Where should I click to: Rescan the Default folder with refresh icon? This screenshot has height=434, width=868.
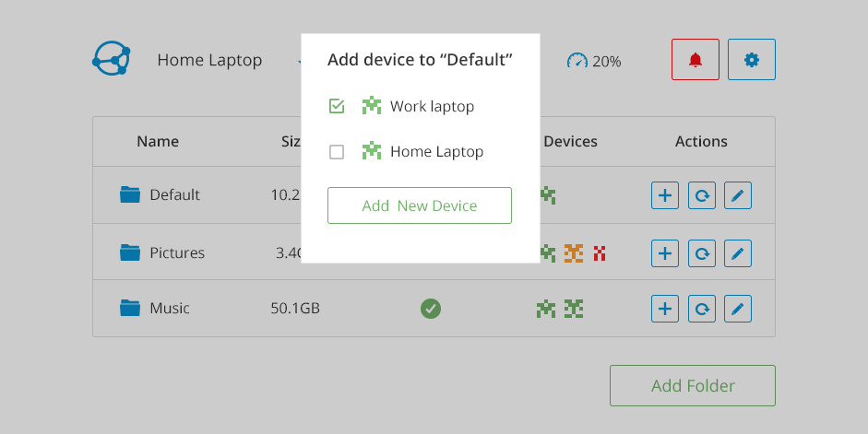click(701, 195)
